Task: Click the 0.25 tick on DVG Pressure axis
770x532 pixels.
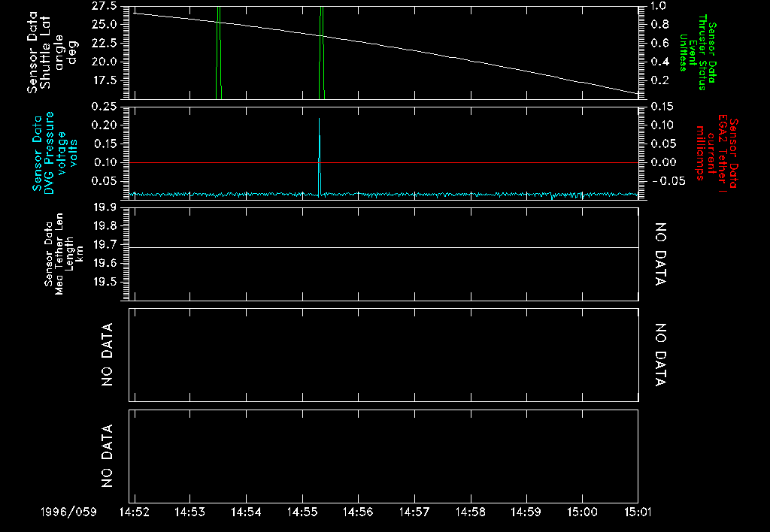Action: (x=103, y=107)
